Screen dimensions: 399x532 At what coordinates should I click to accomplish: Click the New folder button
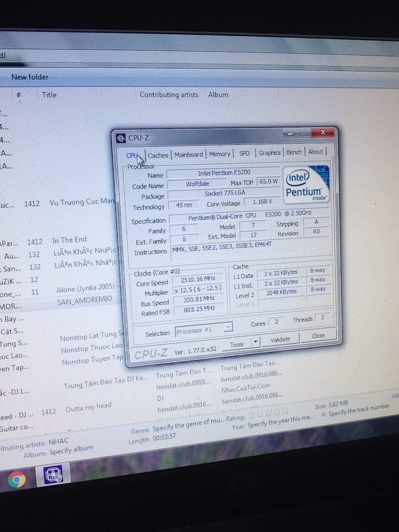pos(30,77)
